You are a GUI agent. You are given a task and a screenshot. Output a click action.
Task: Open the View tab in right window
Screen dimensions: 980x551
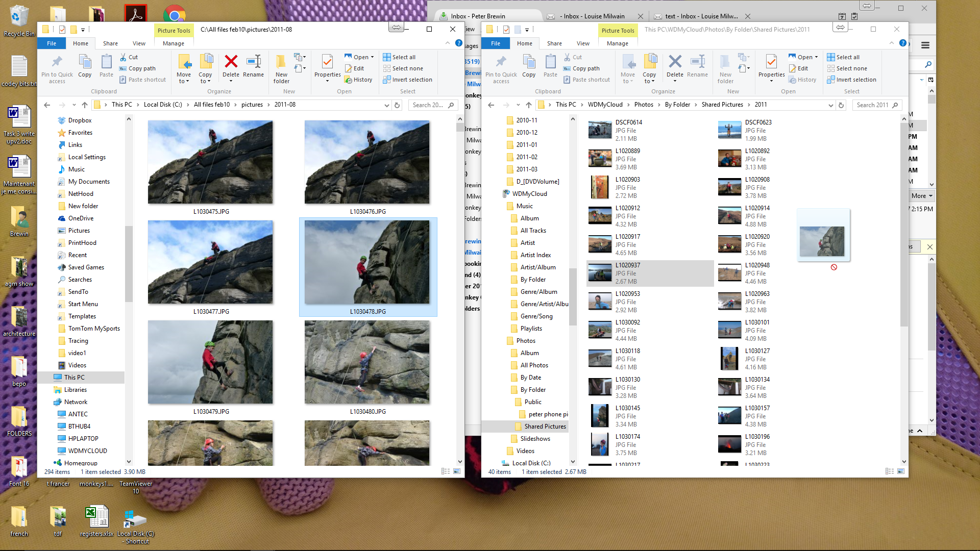click(x=583, y=43)
